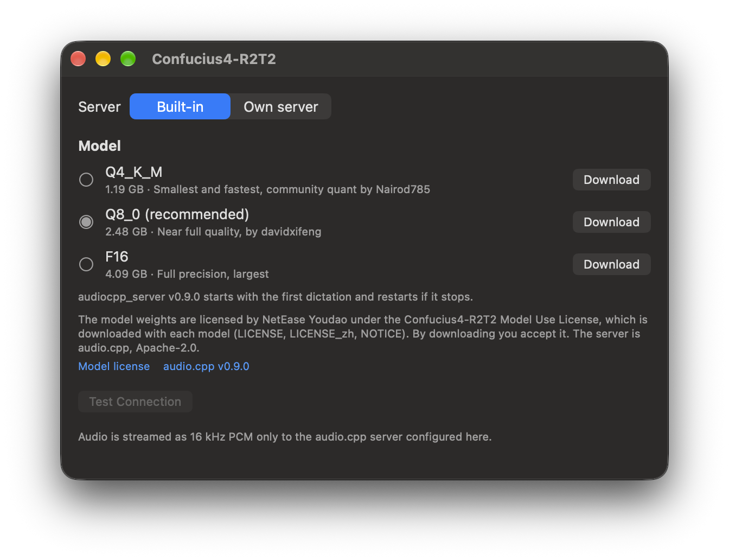The image size is (729, 560).
Task: Minimize the window with yellow button
Action: coord(103,59)
